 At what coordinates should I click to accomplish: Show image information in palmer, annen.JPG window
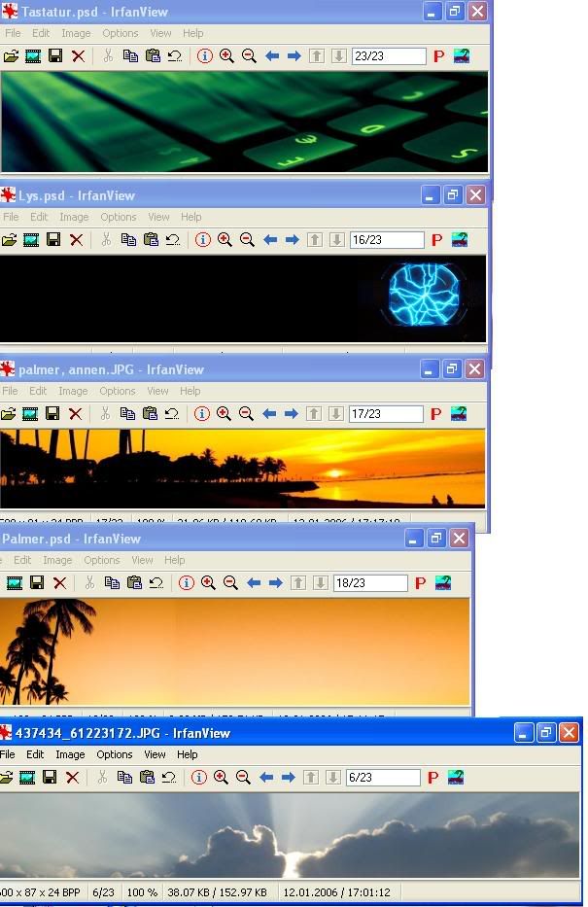201,414
